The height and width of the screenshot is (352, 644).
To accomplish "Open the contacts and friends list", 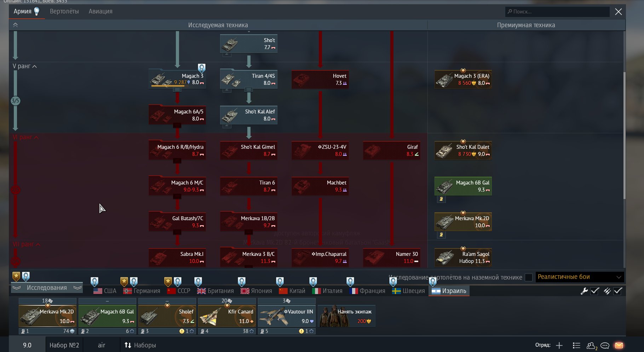I will 591,345.
